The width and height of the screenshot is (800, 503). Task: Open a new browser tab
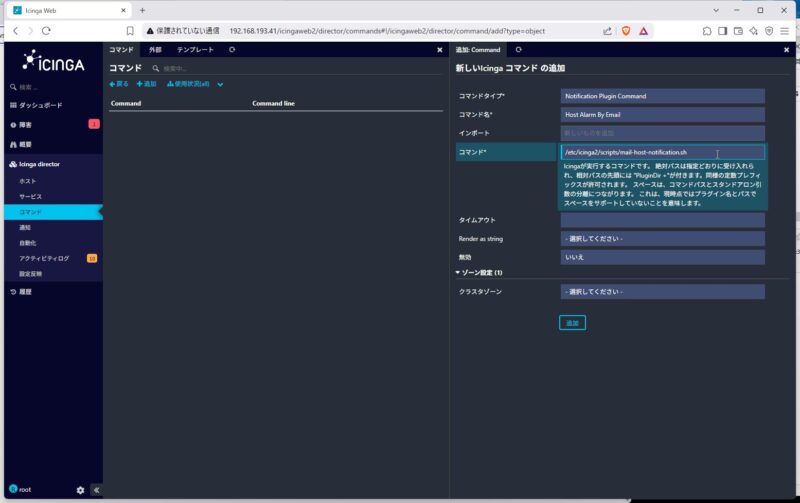click(142, 10)
